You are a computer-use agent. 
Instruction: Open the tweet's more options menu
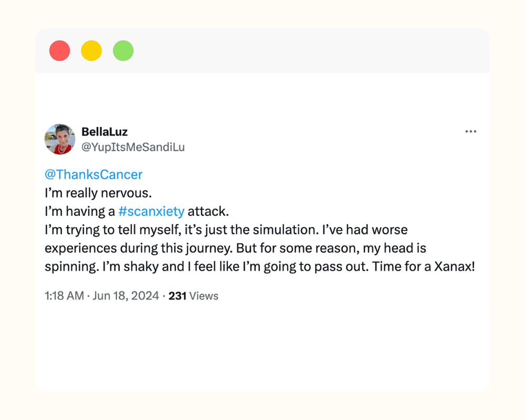click(470, 132)
